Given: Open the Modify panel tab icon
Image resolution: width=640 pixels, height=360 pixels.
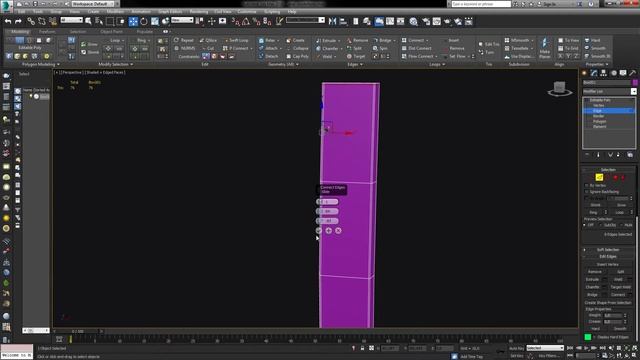Looking at the screenshot, I should pos(594,73).
